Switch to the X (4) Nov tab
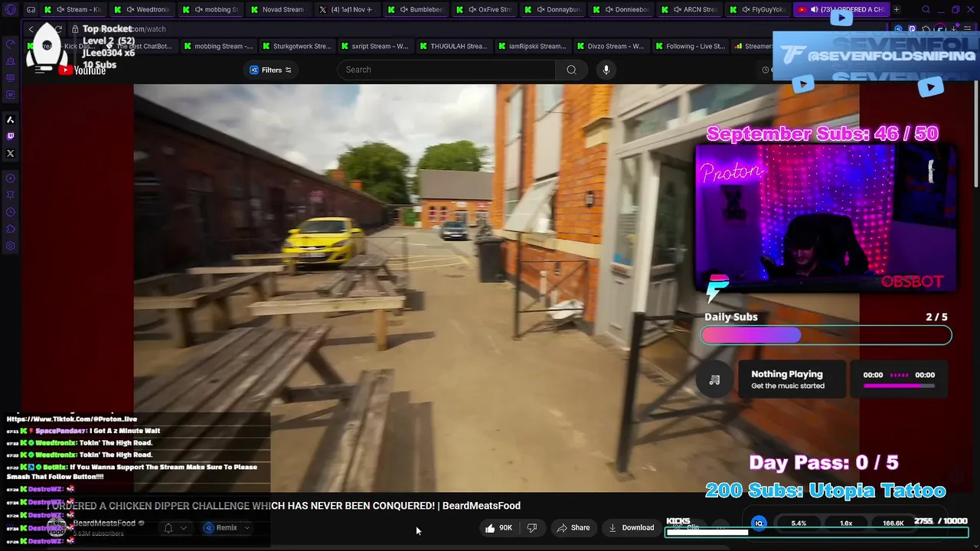Viewport: 980px width, 551px height. [346, 10]
